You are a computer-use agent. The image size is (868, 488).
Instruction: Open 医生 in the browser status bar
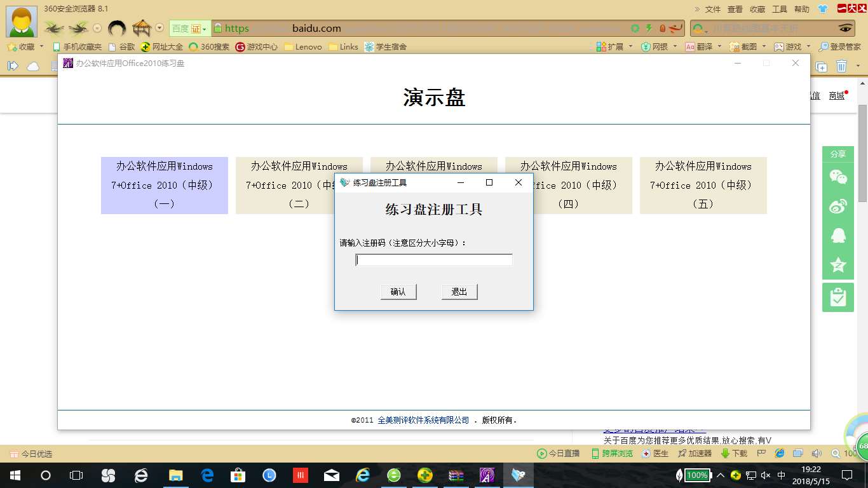[655, 454]
